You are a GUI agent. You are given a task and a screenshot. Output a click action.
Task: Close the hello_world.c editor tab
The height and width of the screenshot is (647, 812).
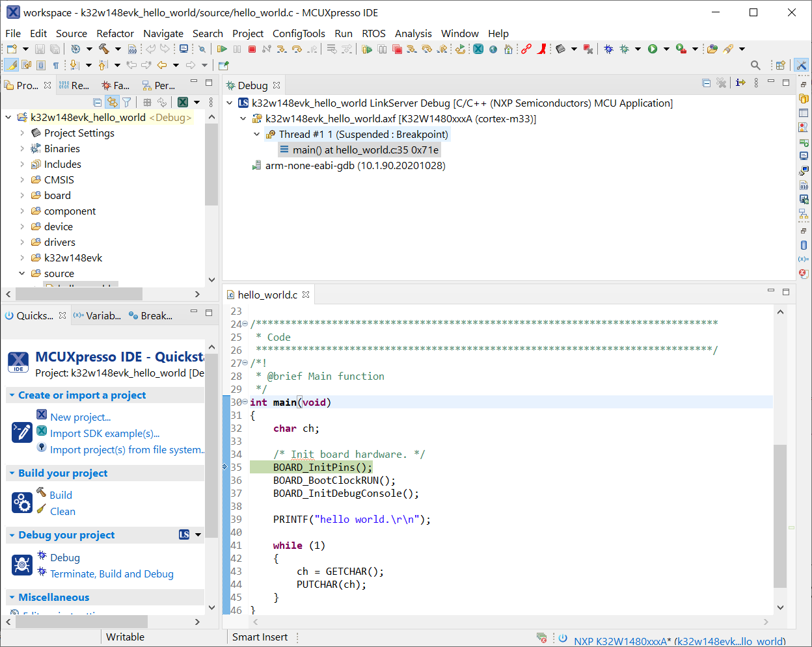click(x=306, y=295)
